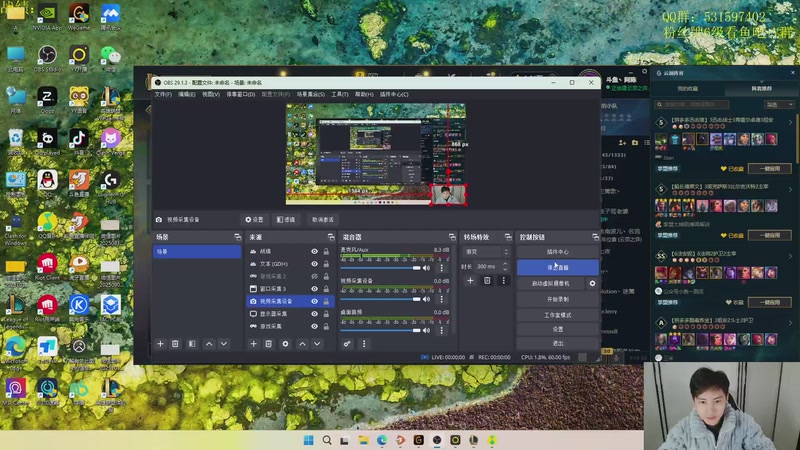
Task: Hide the 显示器采集 source
Action: [314, 314]
